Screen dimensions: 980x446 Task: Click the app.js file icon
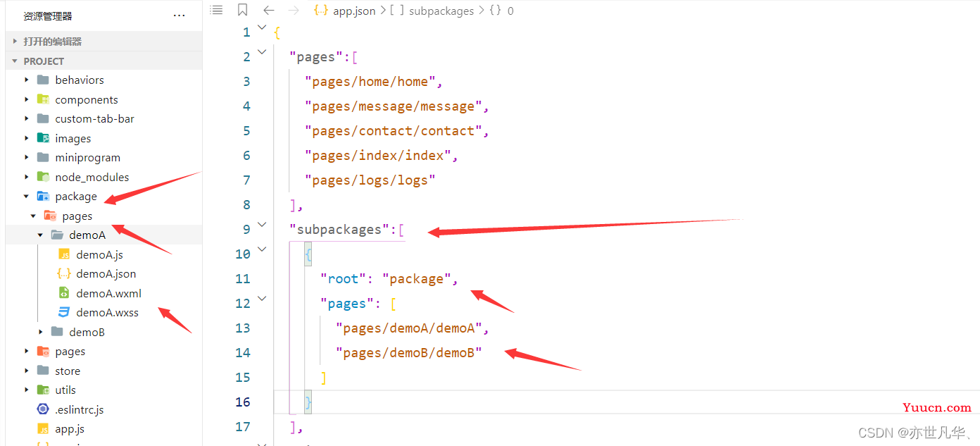(43, 428)
